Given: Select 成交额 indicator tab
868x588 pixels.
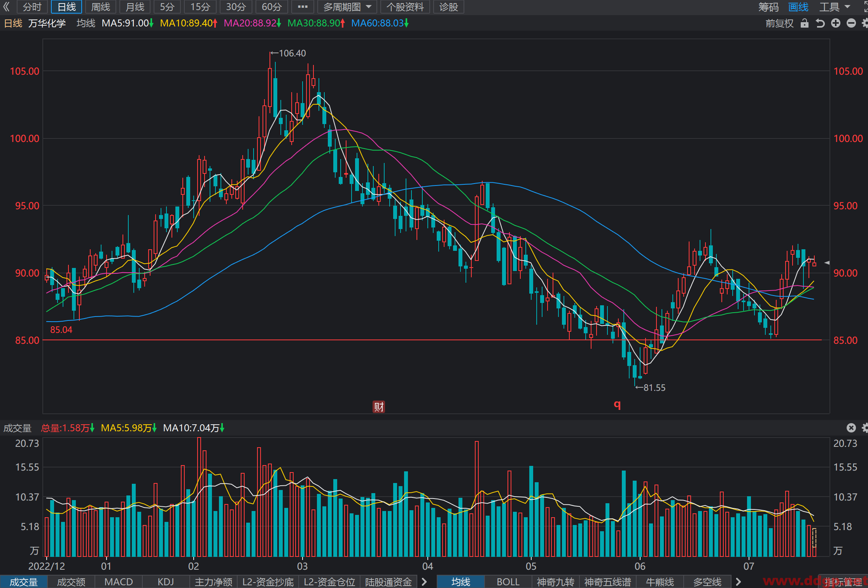Looking at the screenshot, I should pos(71,582).
